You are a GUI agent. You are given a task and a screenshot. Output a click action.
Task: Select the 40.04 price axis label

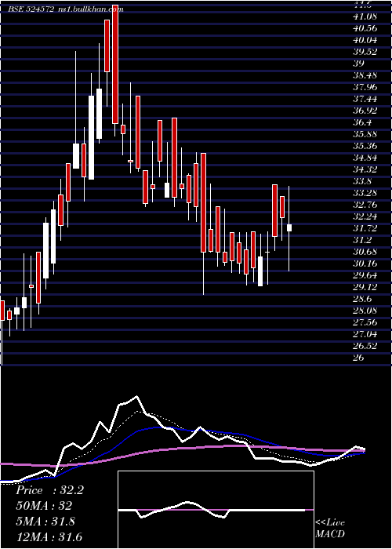click(x=365, y=40)
